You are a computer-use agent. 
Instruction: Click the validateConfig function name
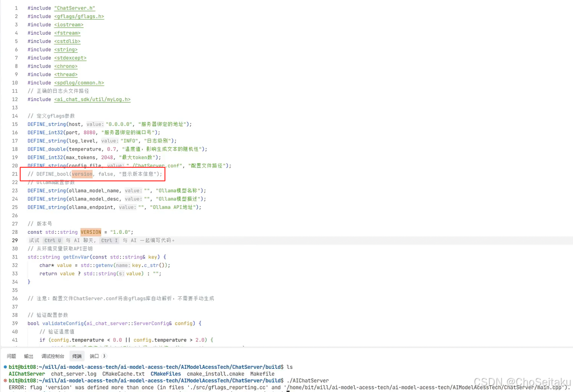point(63,323)
